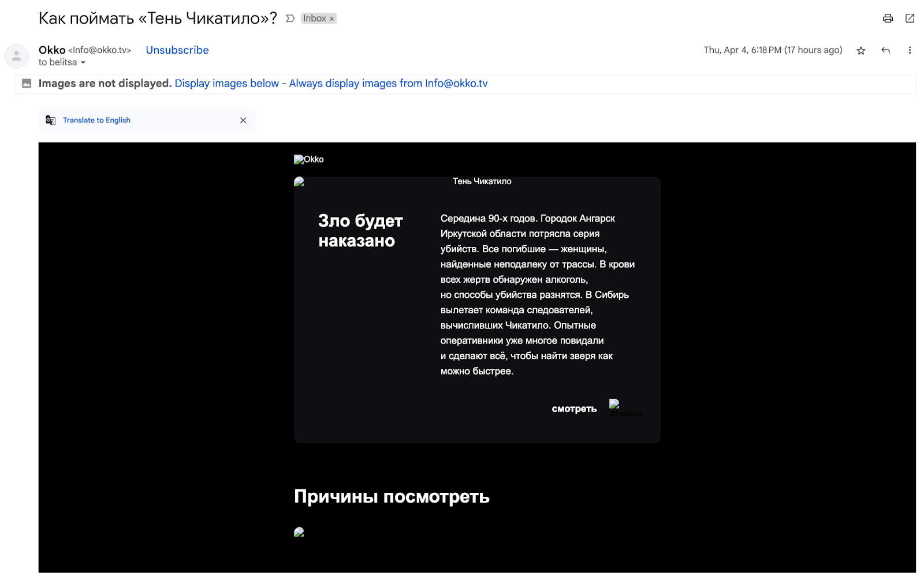This screenshot has height=573, width=924.
Task: Expand recipient details arrow next to belitsa
Action: click(83, 62)
